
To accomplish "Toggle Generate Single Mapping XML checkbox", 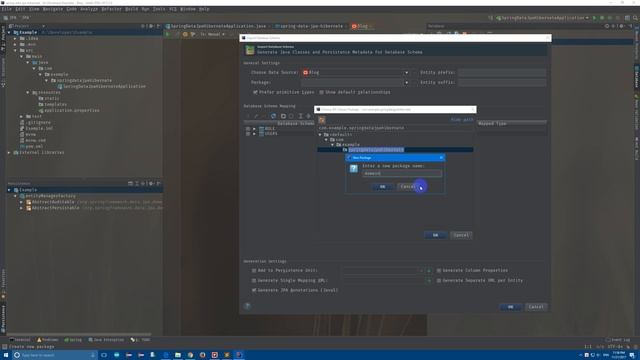I will (254, 280).
